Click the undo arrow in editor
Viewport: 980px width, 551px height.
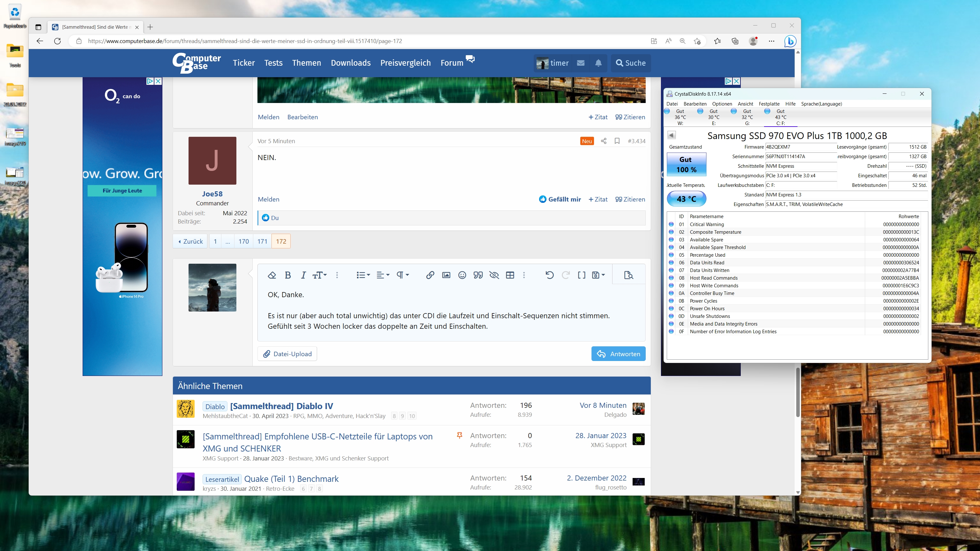[549, 275]
